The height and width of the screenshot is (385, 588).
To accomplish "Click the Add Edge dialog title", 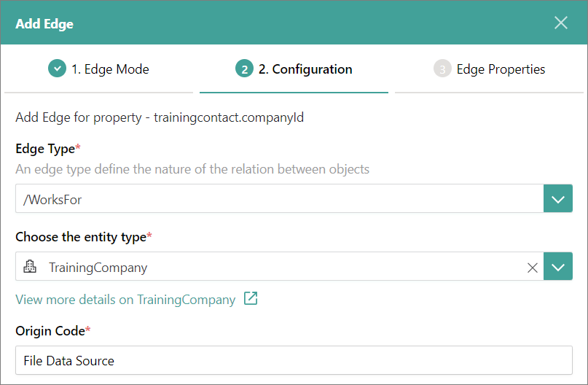I will tap(44, 24).
